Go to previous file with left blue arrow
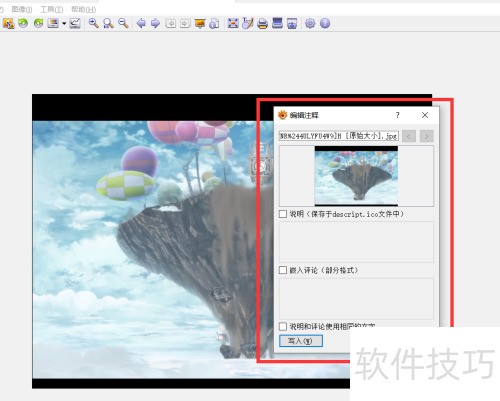This screenshot has height=401, width=500. (x=141, y=23)
